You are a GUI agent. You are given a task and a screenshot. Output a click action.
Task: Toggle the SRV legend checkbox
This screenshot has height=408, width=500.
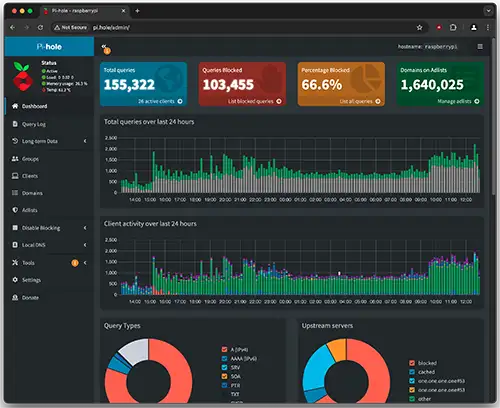point(224,367)
